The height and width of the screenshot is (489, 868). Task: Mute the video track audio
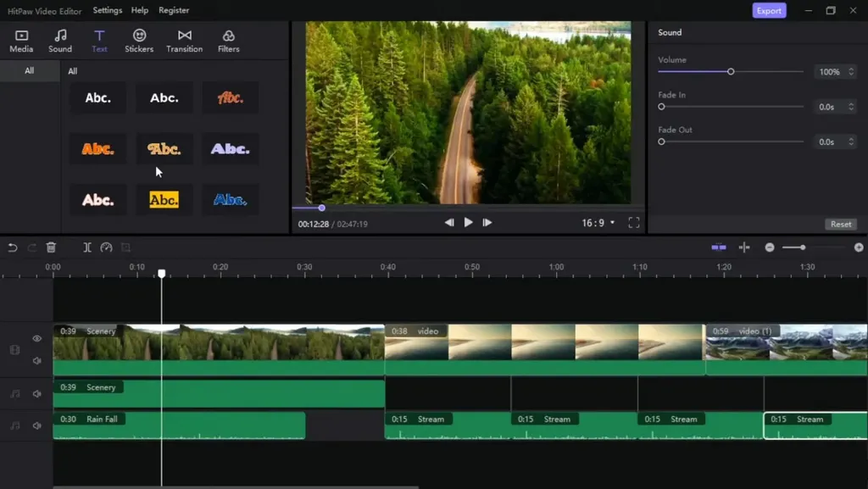[37, 361]
